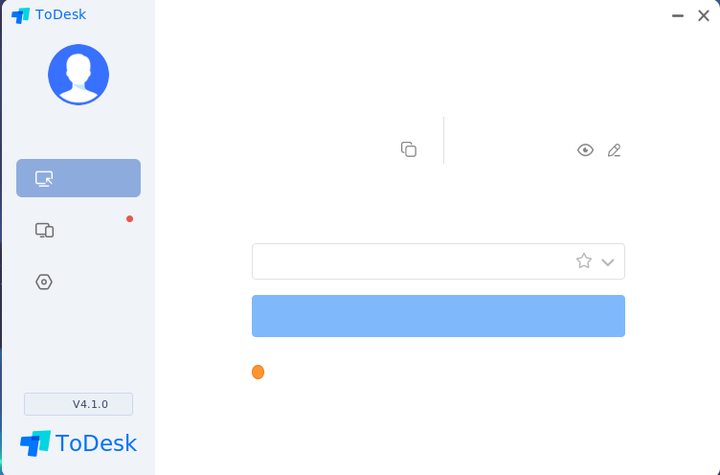This screenshot has width=720, height=475.
Task: Click the ToDesk wordmark text at bottom
Action: pos(96,443)
